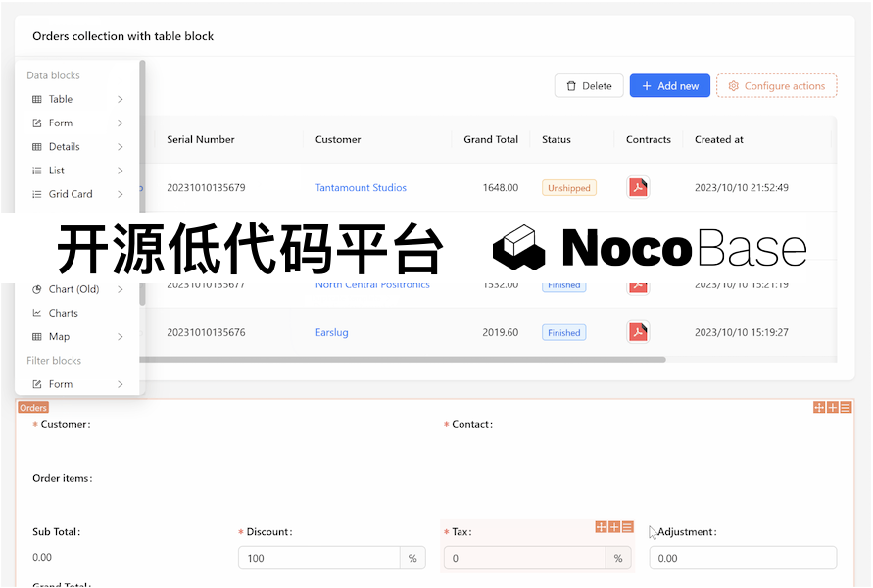The width and height of the screenshot is (873, 588).
Task: Click the 2019.60 grand total cell
Action: pos(500,332)
